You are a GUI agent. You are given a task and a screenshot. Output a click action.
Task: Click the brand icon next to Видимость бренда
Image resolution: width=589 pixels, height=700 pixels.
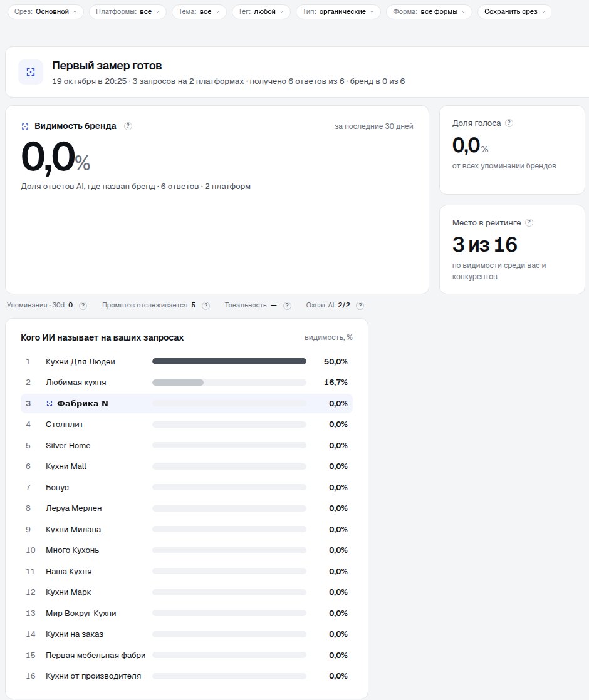pyautogui.click(x=25, y=126)
